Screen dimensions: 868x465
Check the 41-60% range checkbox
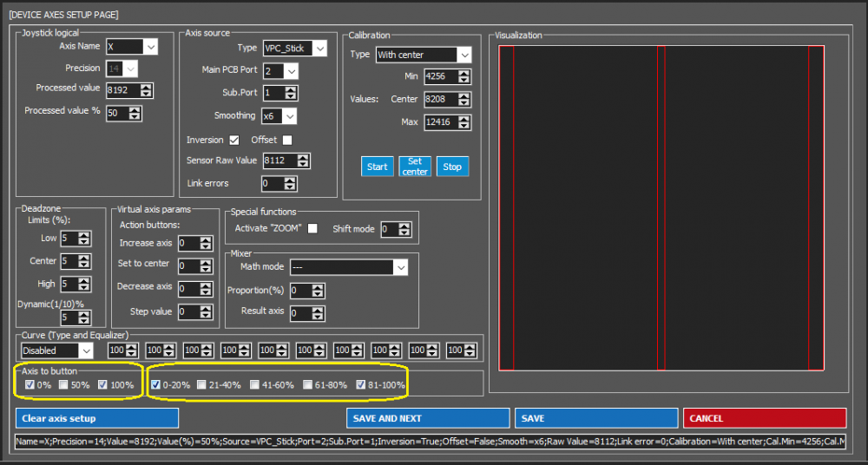coord(254,384)
